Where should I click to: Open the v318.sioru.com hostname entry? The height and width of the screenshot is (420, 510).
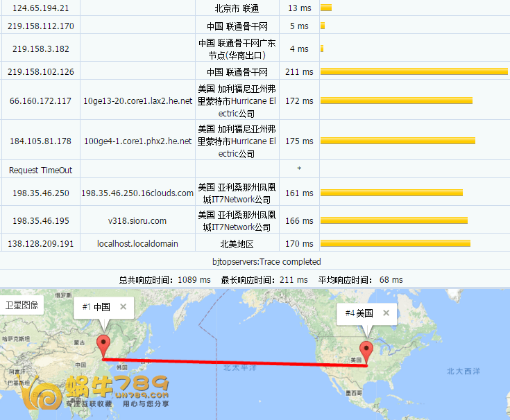137,220
